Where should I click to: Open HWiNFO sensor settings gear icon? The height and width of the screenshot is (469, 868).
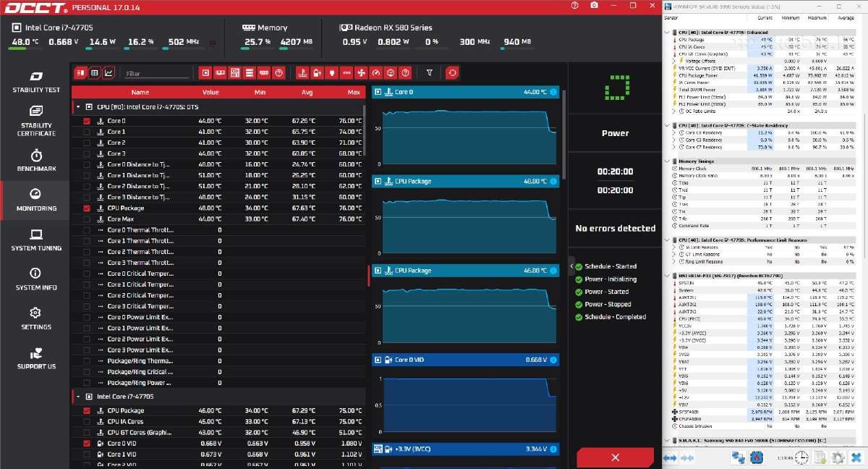[x=838, y=457]
